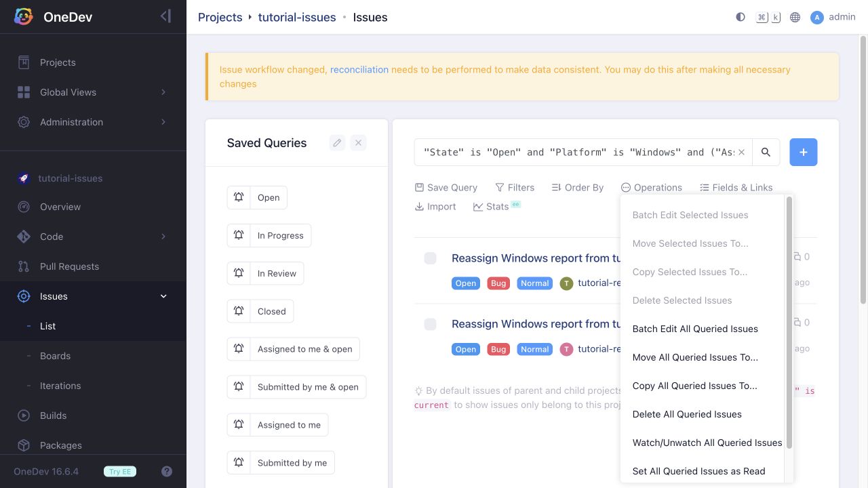Collapse the sidebar with the arrow icon
868x488 pixels.
coord(165,16)
